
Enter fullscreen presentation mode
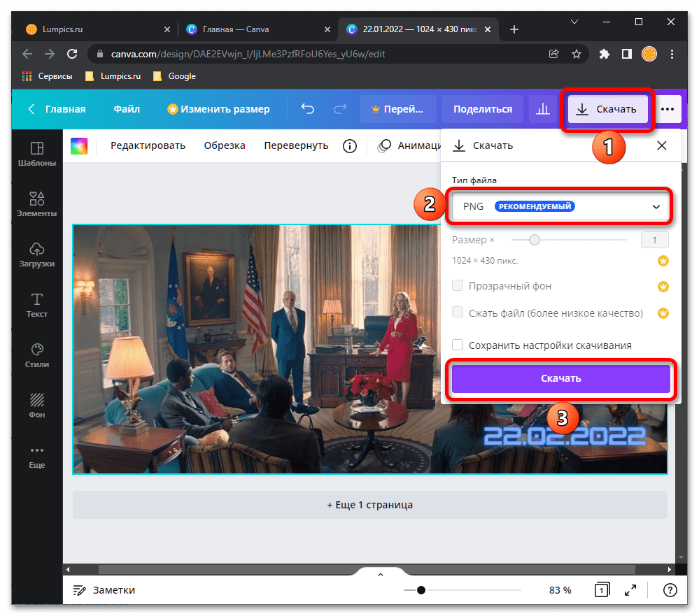coord(630,589)
